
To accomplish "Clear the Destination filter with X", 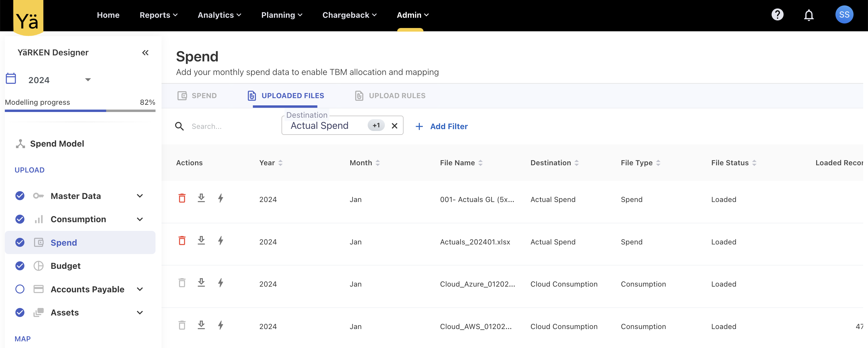I will (395, 126).
